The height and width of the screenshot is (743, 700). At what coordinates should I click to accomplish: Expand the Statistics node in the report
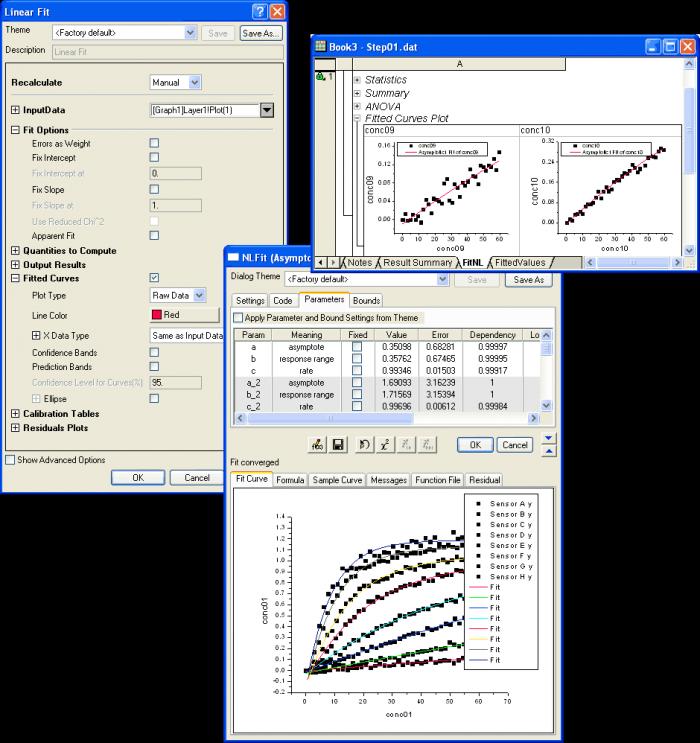(x=357, y=80)
